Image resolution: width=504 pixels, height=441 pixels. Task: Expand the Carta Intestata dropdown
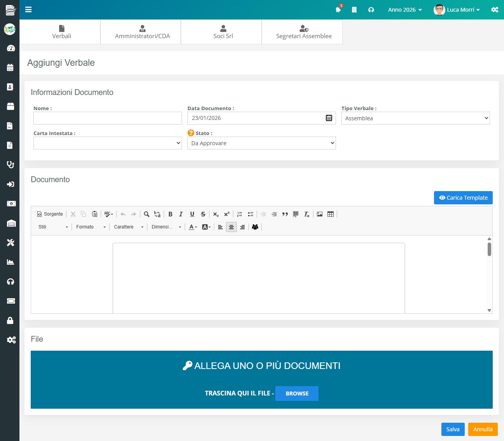107,143
